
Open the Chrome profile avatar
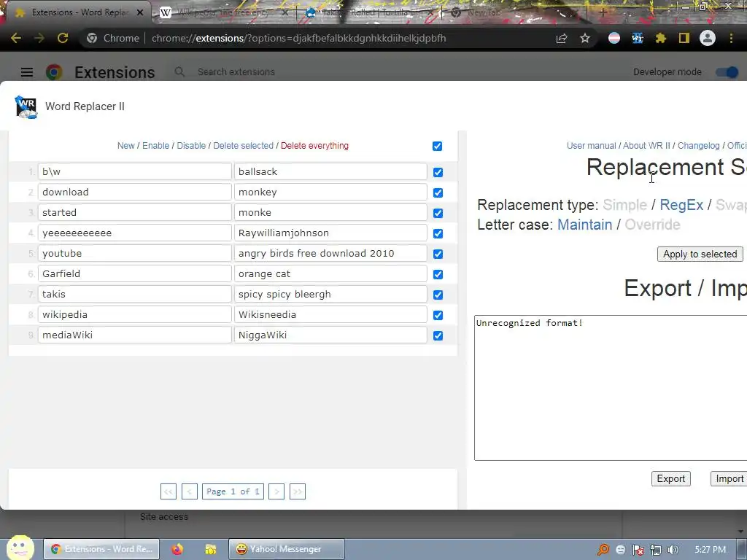[x=708, y=38]
